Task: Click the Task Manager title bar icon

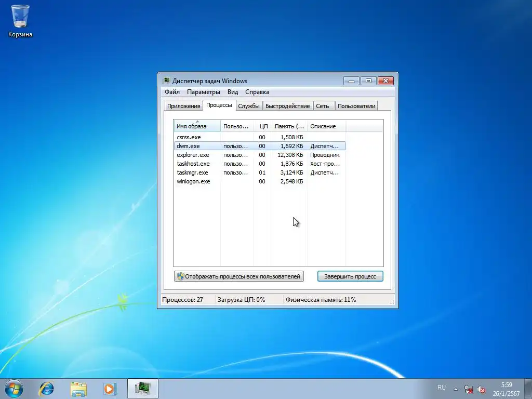Action: pyautogui.click(x=166, y=81)
